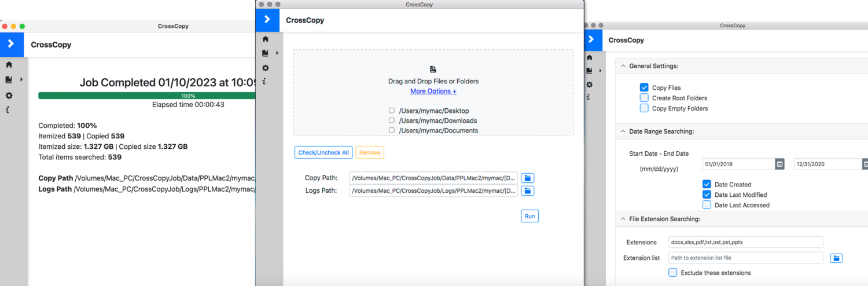
Task: Enable Copy Empty Folders checkbox
Action: (644, 108)
